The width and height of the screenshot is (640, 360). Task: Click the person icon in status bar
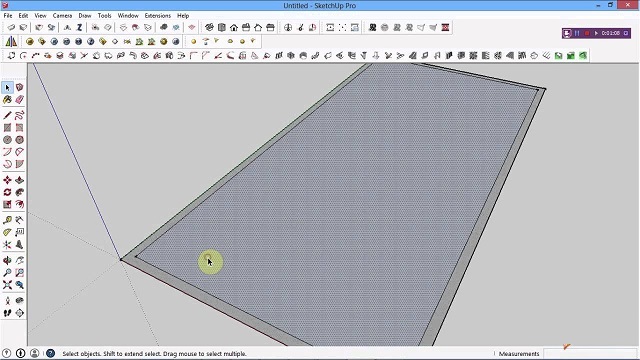click(35, 353)
